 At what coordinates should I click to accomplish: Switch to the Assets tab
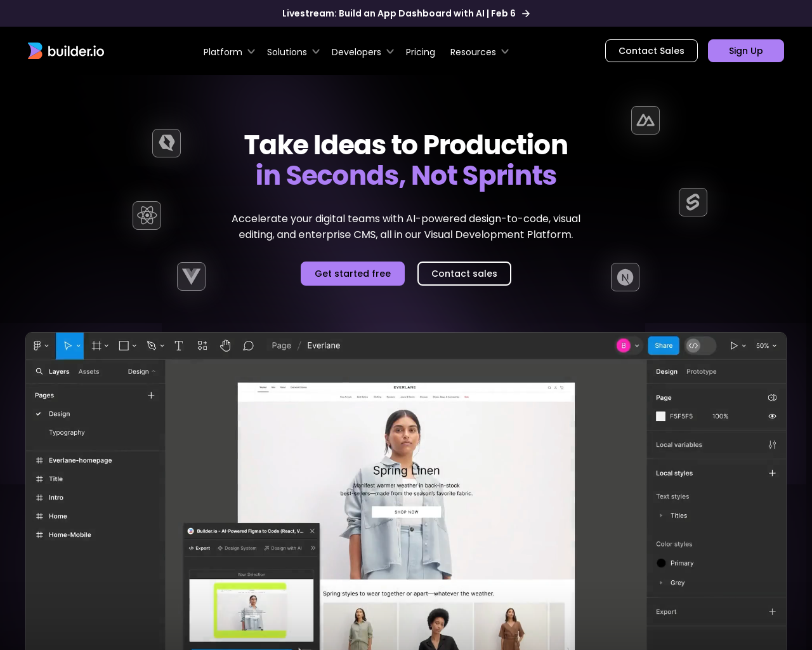[89, 371]
